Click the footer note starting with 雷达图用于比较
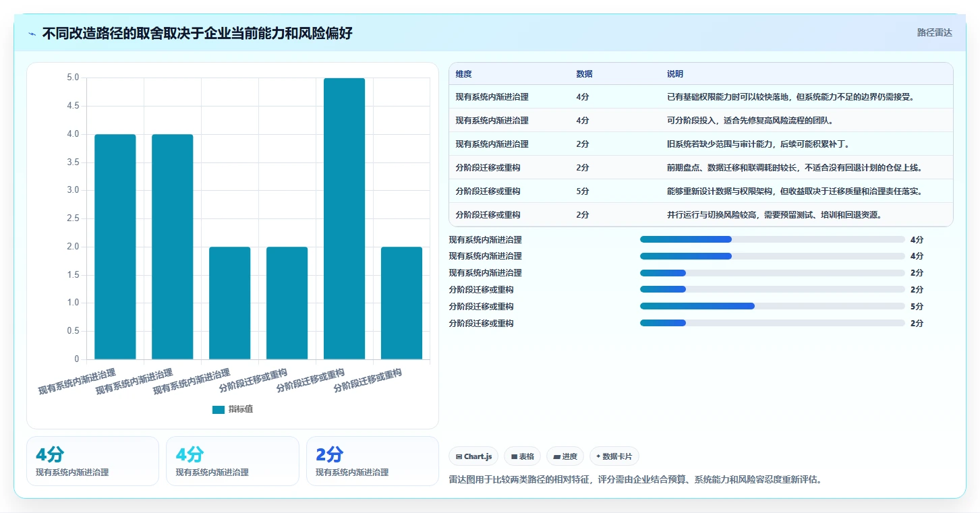This screenshot has height=513, width=980. (x=635, y=480)
